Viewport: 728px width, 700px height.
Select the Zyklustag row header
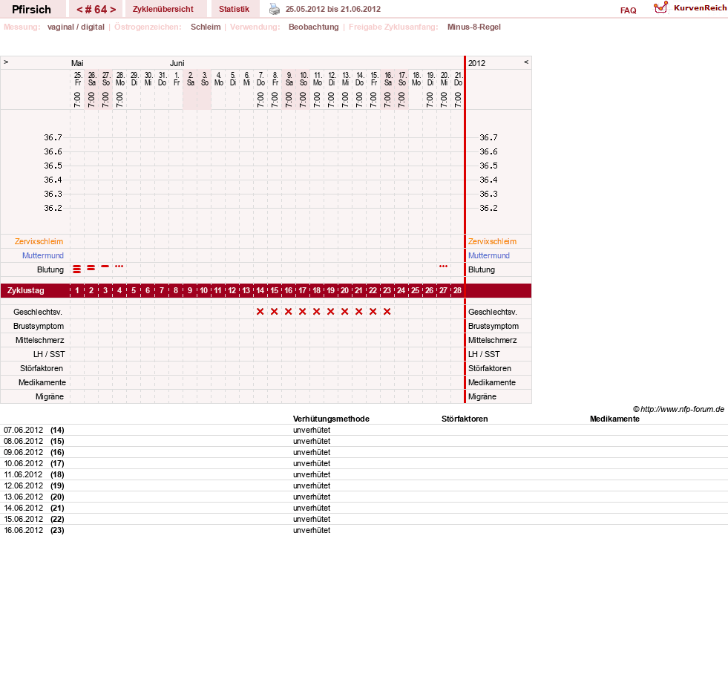[x=25, y=290]
